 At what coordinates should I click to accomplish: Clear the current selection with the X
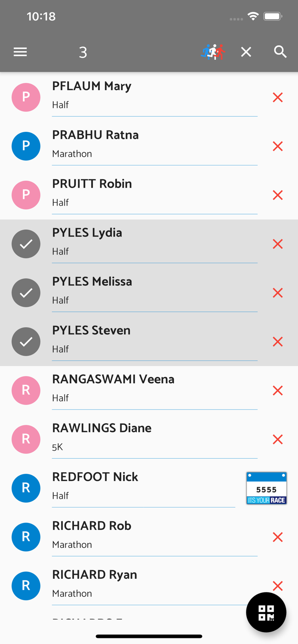[x=246, y=52]
